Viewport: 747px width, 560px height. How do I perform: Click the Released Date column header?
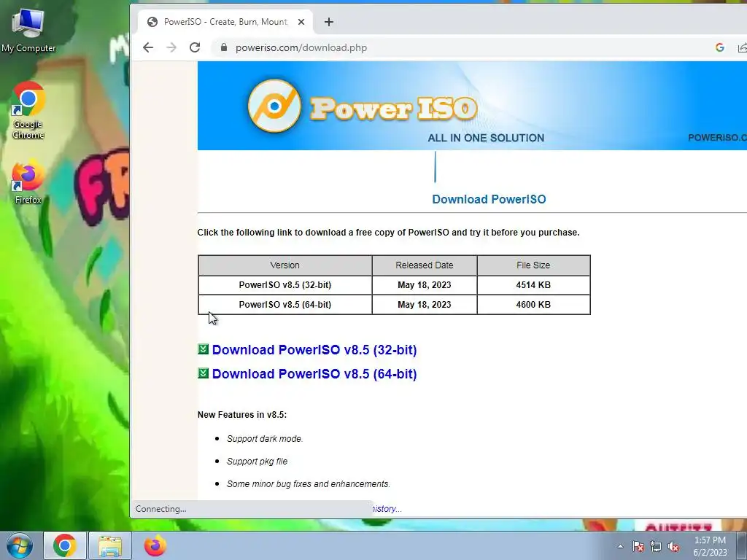point(424,265)
